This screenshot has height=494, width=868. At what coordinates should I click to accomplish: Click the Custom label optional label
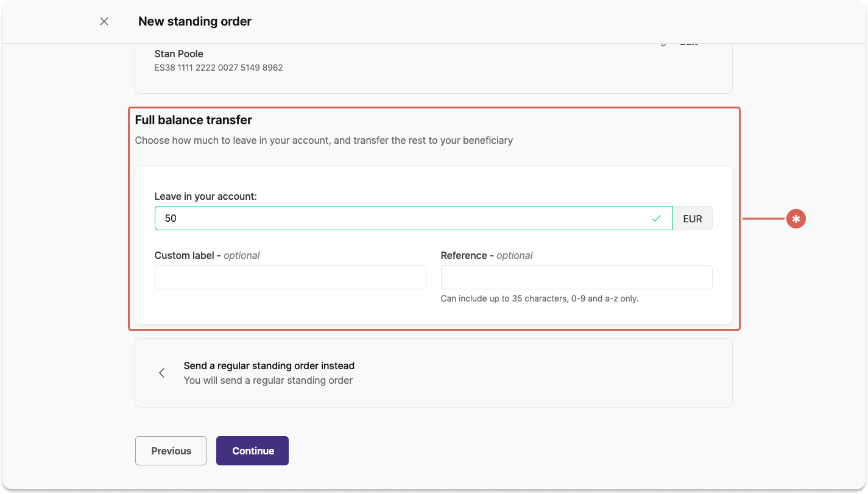click(x=207, y=255)
